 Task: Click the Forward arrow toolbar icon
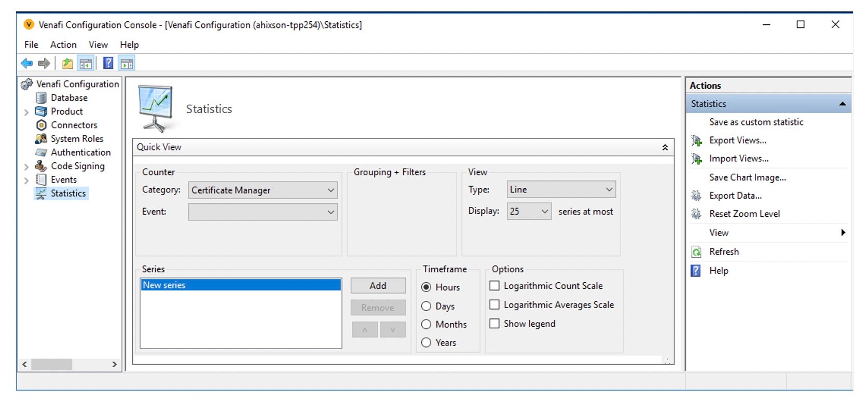pos(44,63)
